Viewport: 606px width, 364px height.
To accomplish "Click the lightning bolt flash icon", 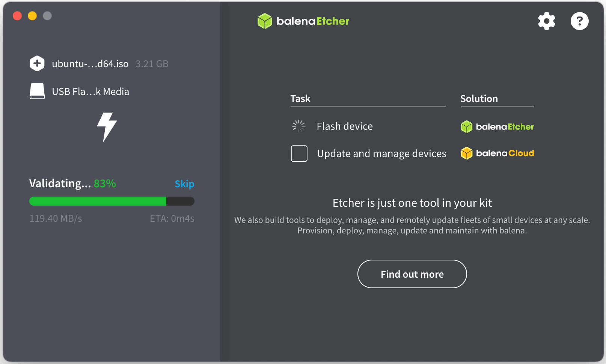I will point(107,127).
